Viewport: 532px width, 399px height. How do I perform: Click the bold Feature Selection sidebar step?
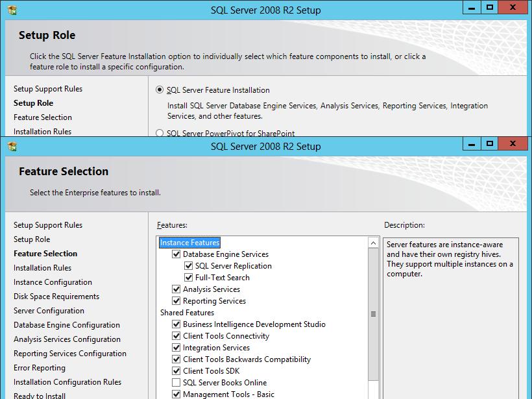tap(45, 254)
